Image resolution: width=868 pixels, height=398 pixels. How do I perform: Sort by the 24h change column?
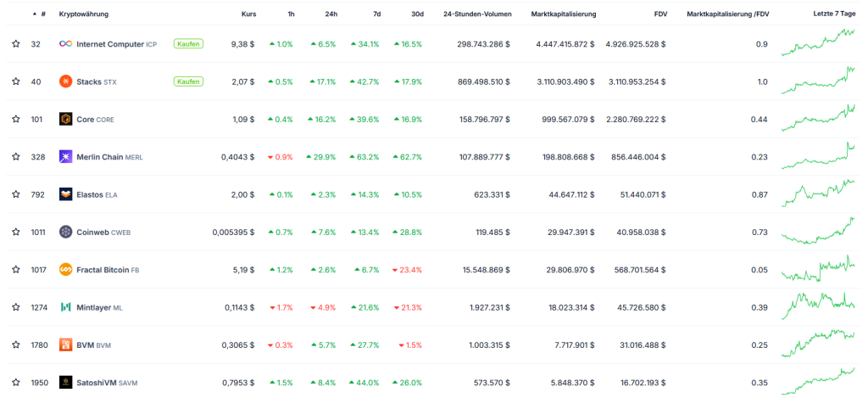(331, 14)
